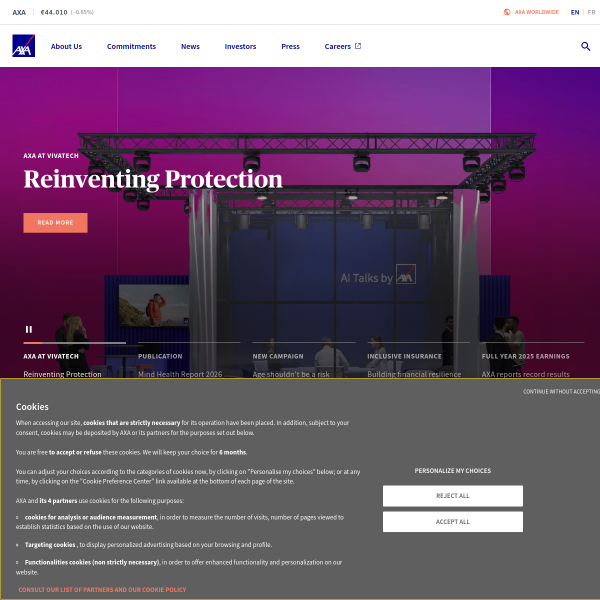
Task: Select the Publication Mind Health Report slide
Action: tap(189, 361)
